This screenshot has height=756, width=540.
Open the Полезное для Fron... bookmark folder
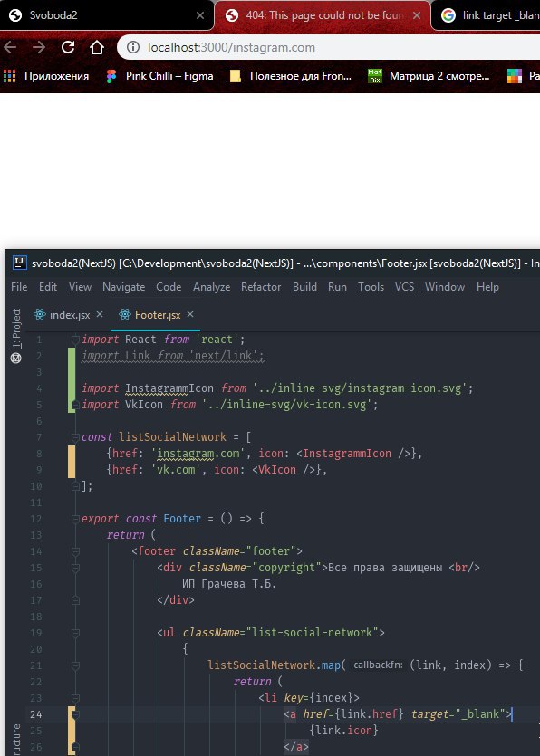(x=291, y=76)
